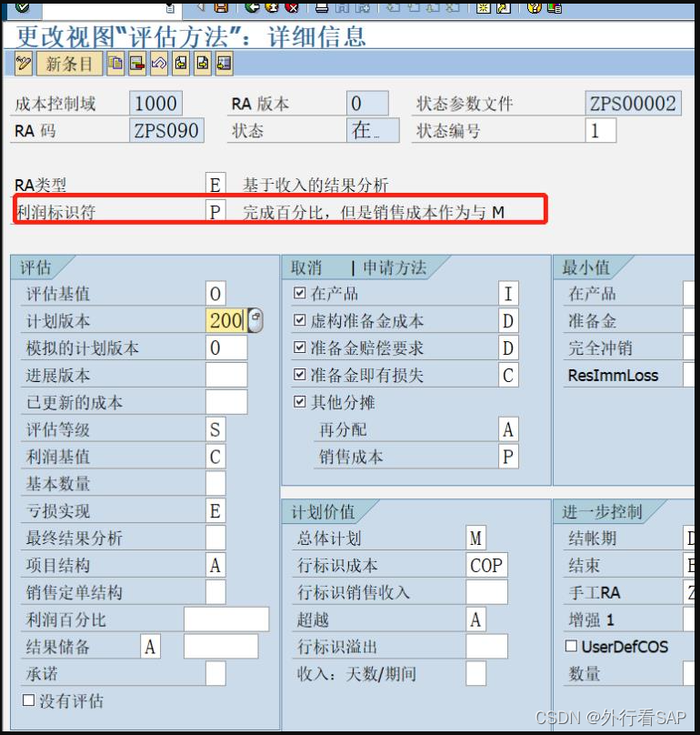Click the green Enter checkmark icon
700x735 pixels.
[x=22, y=6]
